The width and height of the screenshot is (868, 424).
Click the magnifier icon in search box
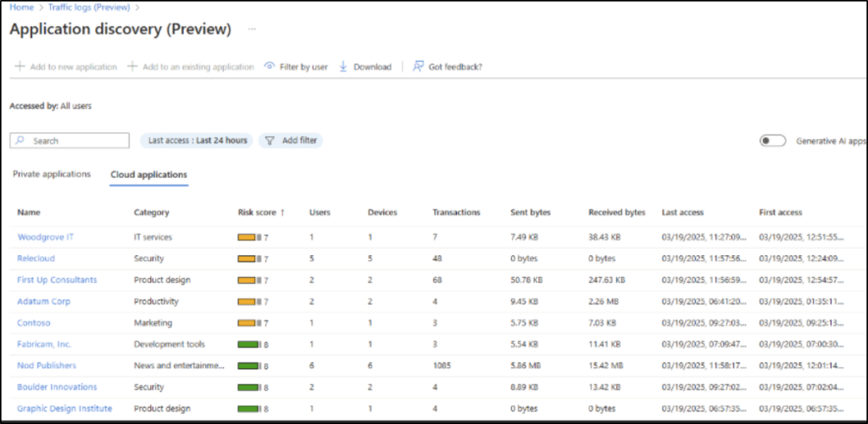(20, 141)
